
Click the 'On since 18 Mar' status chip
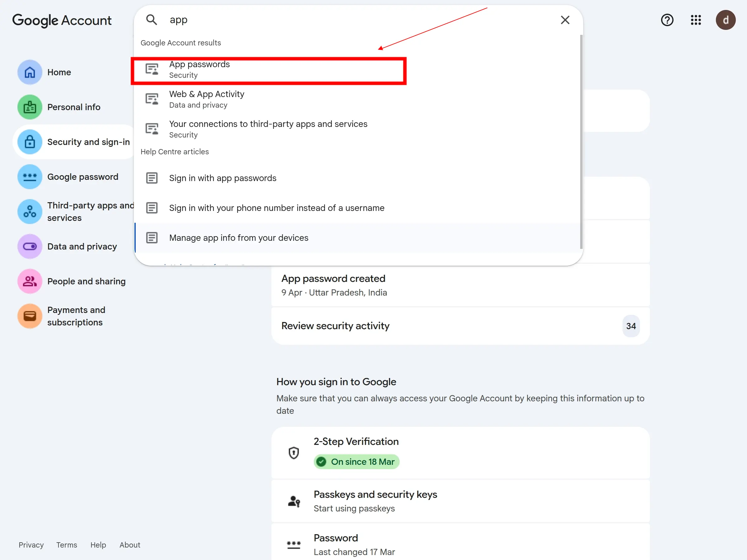(x=356, y=462)
